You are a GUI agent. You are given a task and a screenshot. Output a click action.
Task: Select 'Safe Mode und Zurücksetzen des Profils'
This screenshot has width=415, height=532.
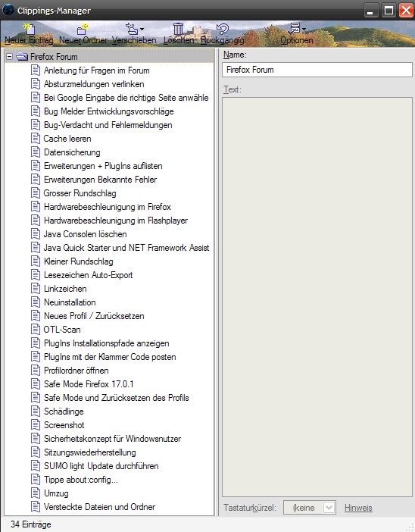[117, 398]
